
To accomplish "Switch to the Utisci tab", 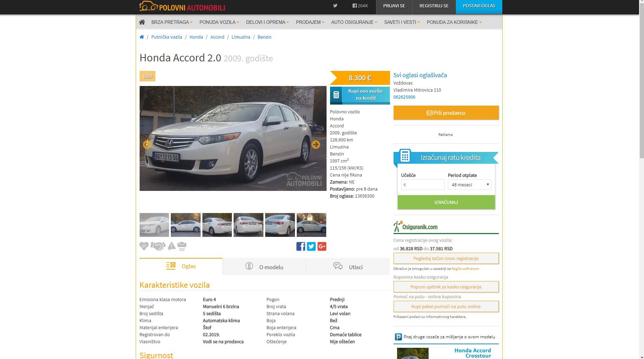I will point(348,267).
